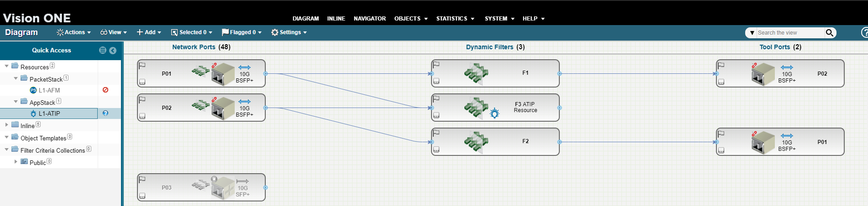Toggle the flag on filter F2

[436, 133]
